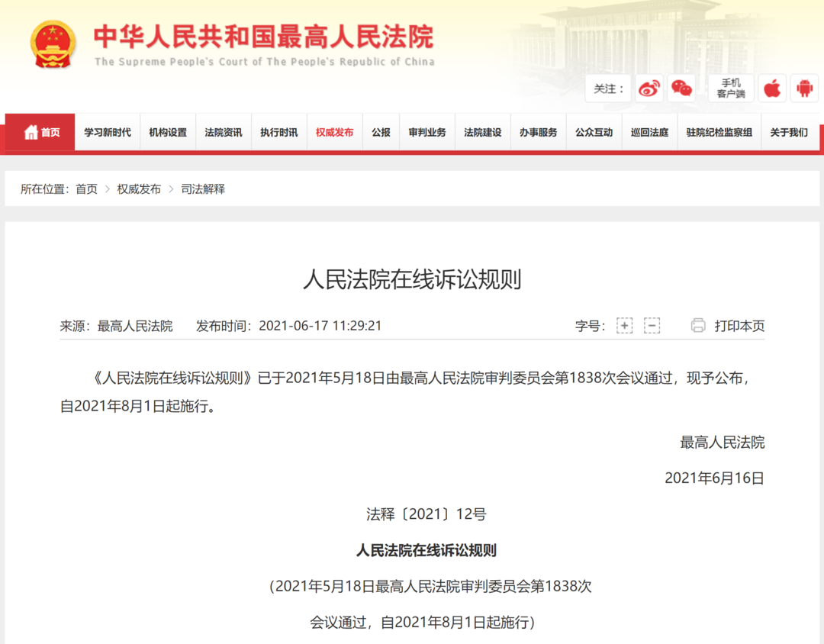Go to 权威发布 in breadcrumb

pyautogui.click(x=140, y=189)
